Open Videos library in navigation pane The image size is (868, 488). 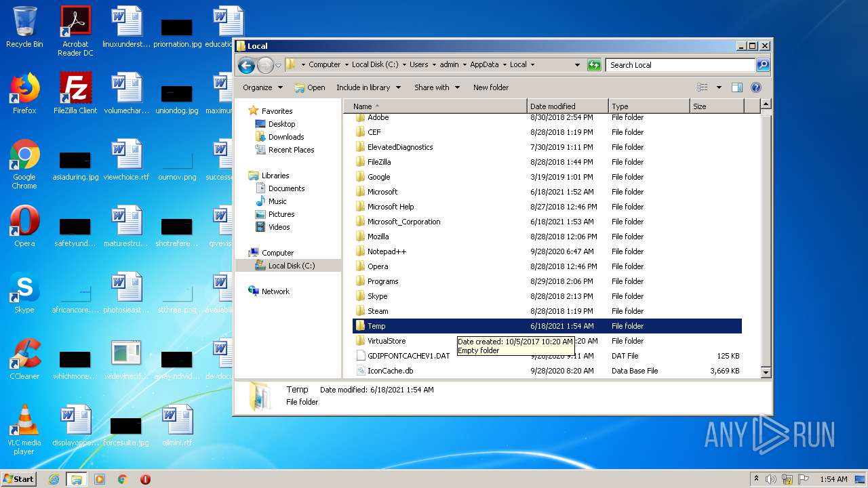coord(279,227)
